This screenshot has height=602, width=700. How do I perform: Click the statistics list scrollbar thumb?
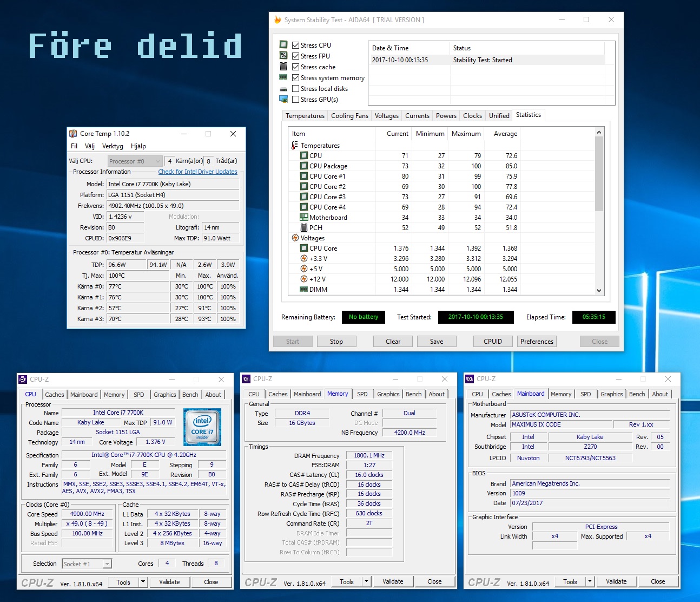[x=599, y=174]
